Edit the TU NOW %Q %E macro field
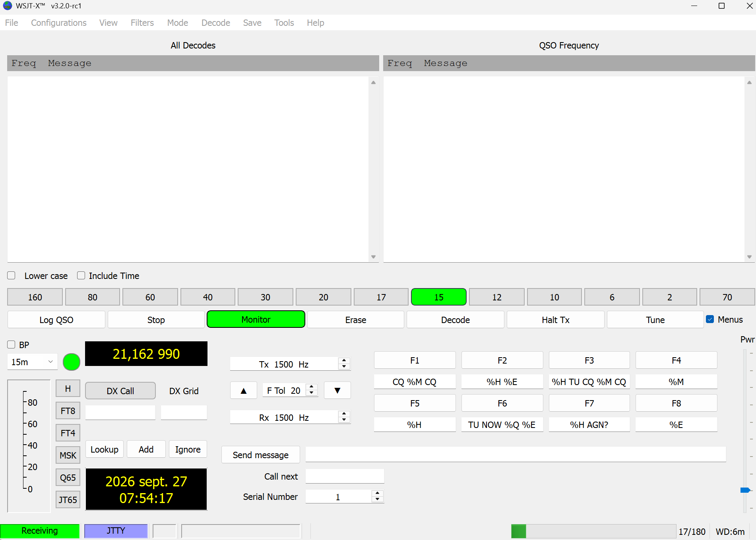This screenshot has width=756, height=540. pyautogui.click(x=502, y=425)
